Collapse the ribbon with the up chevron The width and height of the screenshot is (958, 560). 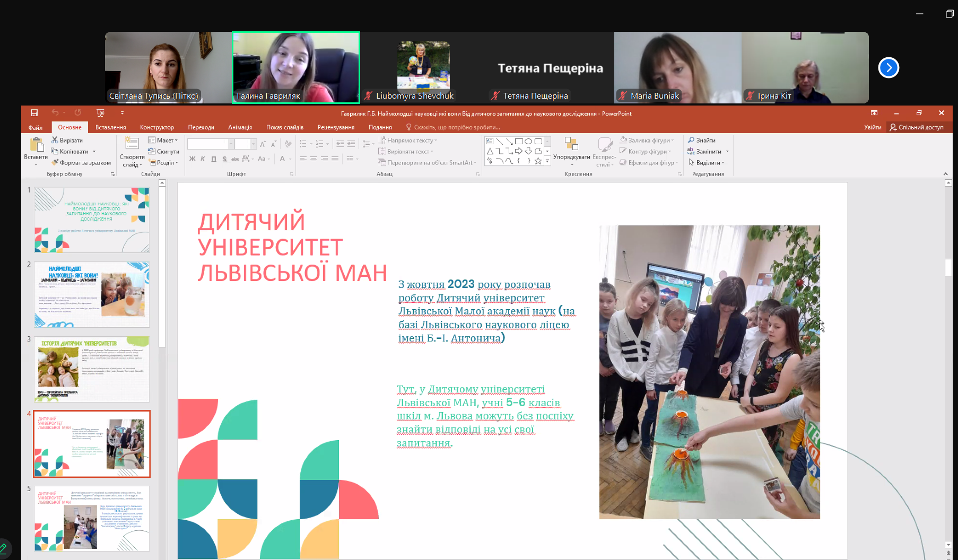point(945,174)
